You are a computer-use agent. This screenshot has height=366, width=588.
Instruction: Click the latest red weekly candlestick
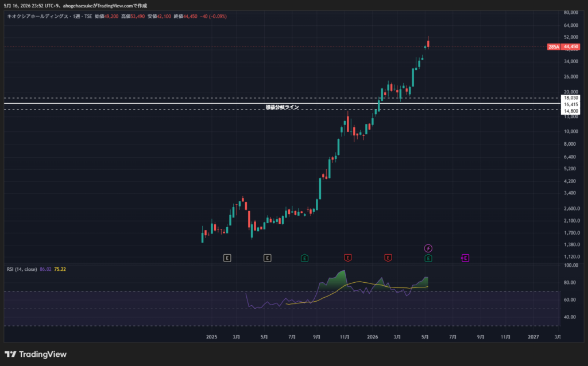click(428, 42)
